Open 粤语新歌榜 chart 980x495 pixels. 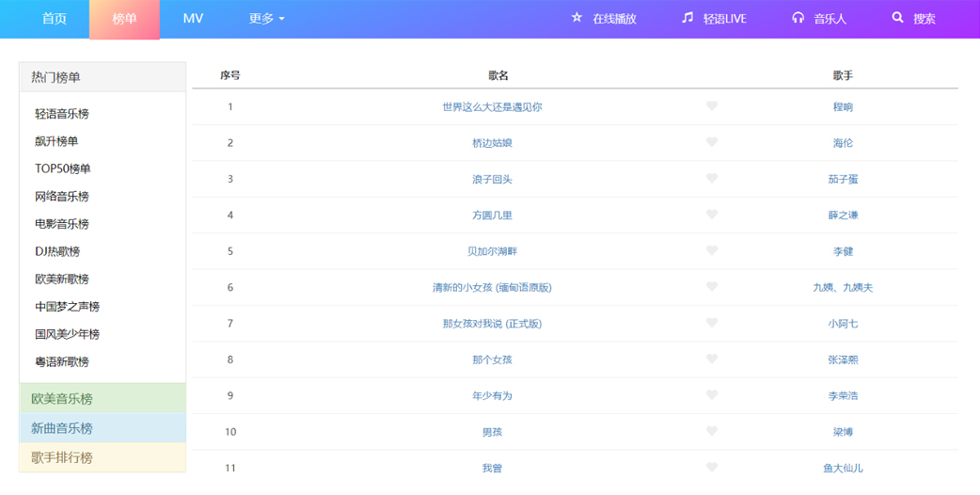click(62, 361)
